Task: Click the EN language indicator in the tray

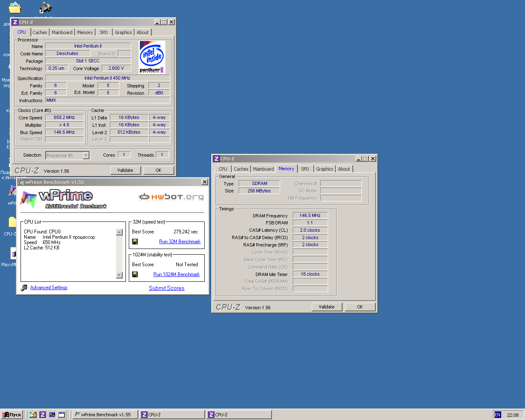Action: tap(498, 415)
